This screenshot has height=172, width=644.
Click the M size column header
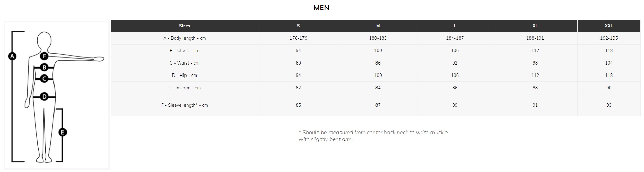pyautogui.click(x=378, y=26)
